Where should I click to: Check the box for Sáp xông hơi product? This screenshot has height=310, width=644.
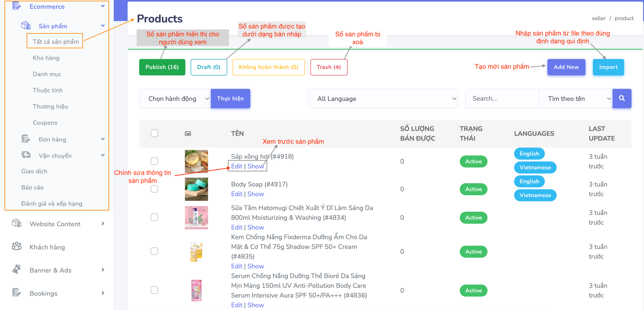[x=154, y=161]
